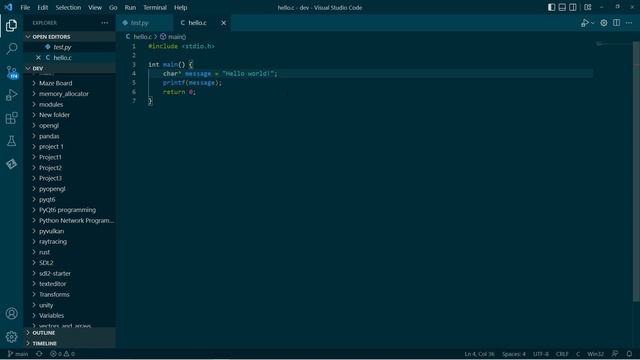Open the Help menu

tap(180, 7)
